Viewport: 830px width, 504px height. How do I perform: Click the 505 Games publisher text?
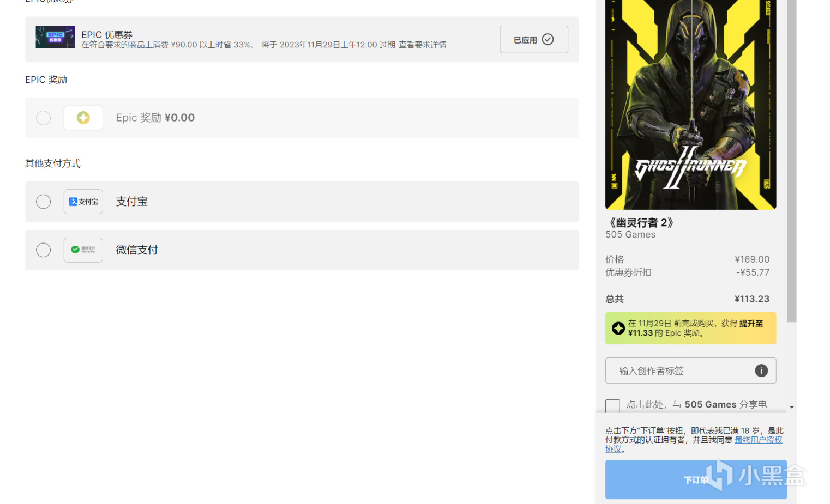[x=630, y=235]
